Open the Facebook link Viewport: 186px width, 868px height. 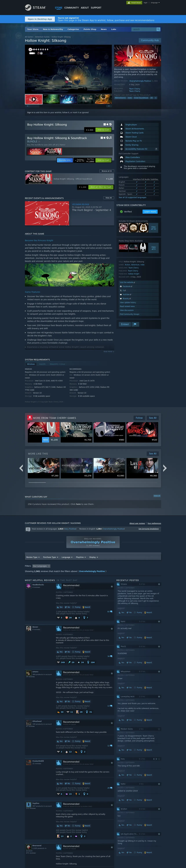(x=139, y=286)
